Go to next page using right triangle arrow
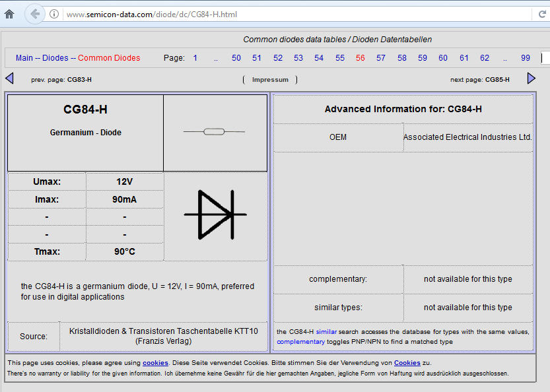The width and height of the screenshot is (550, 392). 531,79
